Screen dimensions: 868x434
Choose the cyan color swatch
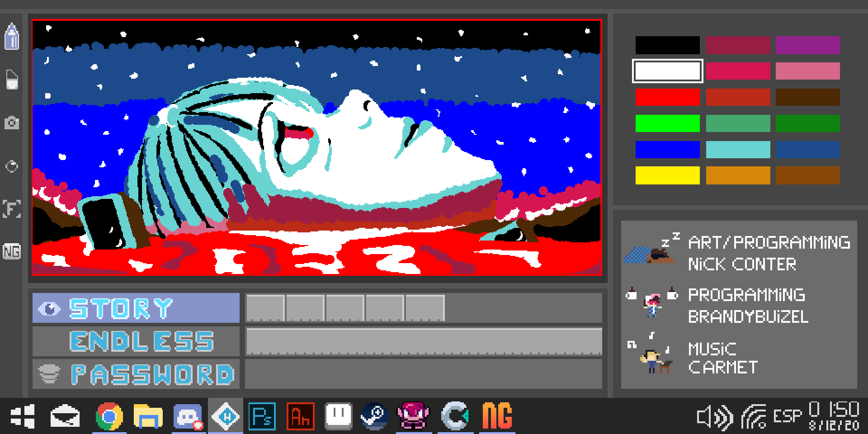point(738,149)
